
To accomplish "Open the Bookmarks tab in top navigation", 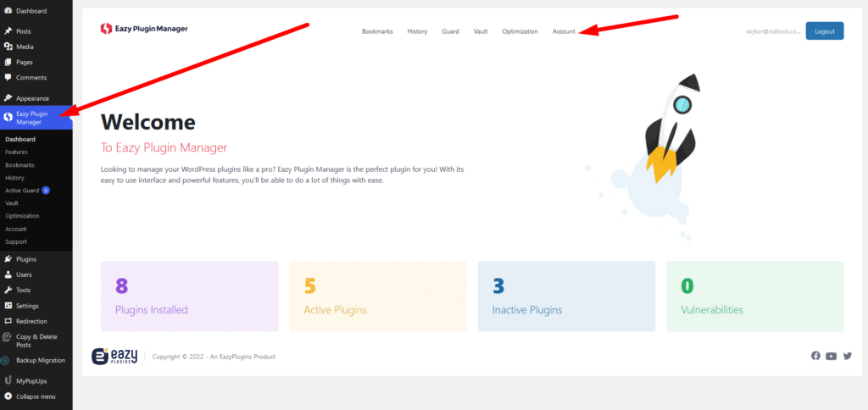I will [x=377, y=31].
